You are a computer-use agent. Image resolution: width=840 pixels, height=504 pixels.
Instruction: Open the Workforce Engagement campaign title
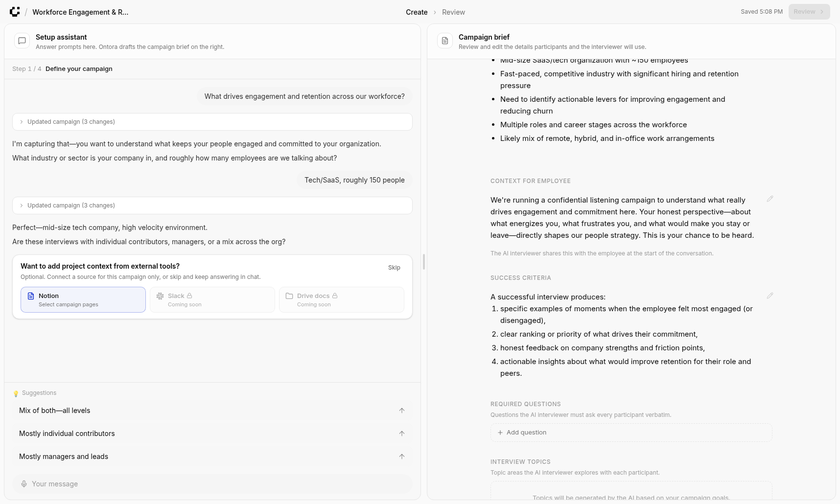click(80, 12)
